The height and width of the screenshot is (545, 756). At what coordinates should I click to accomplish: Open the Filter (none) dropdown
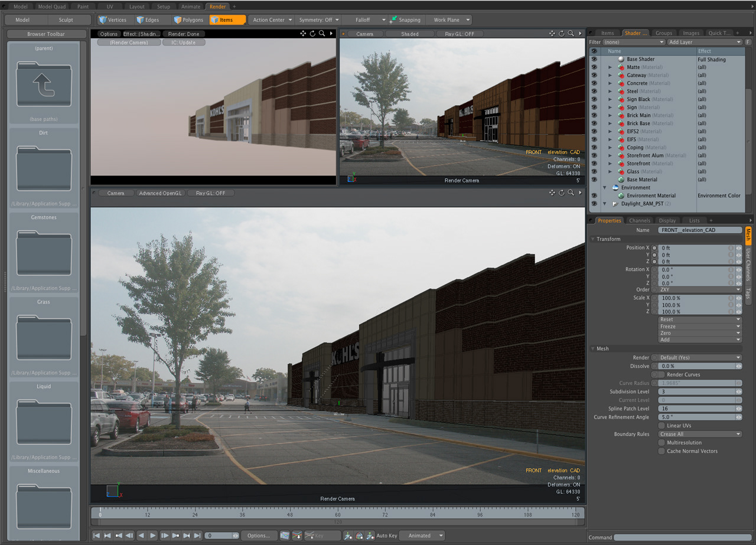coord(634,43)
